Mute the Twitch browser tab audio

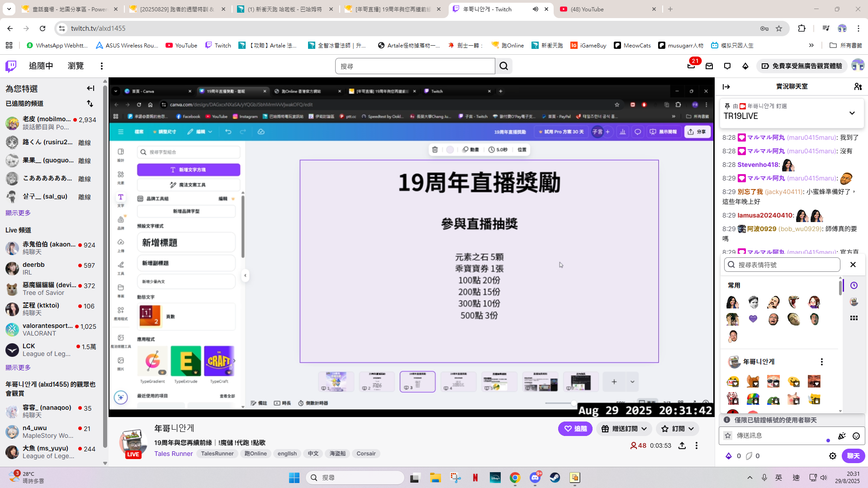[x=536, y=9]
